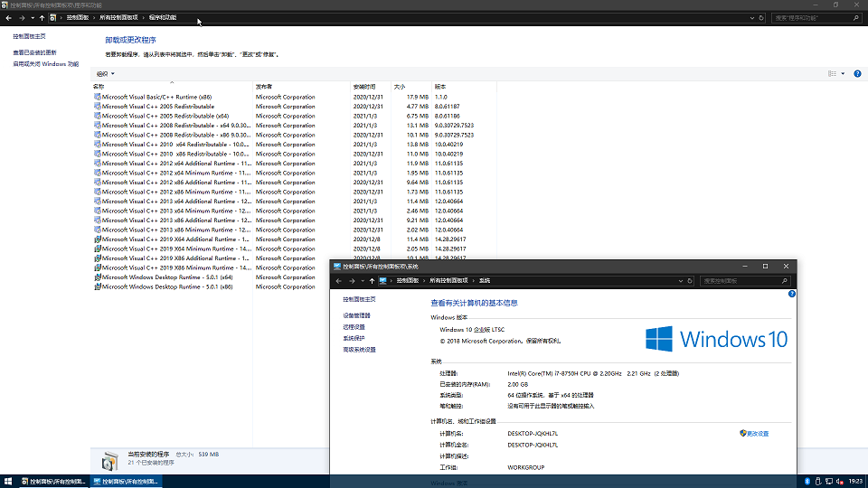Viewport: 868px width, 488px height.
Task: Open 设备管理器 link in System window
Action: coord(356,315)
